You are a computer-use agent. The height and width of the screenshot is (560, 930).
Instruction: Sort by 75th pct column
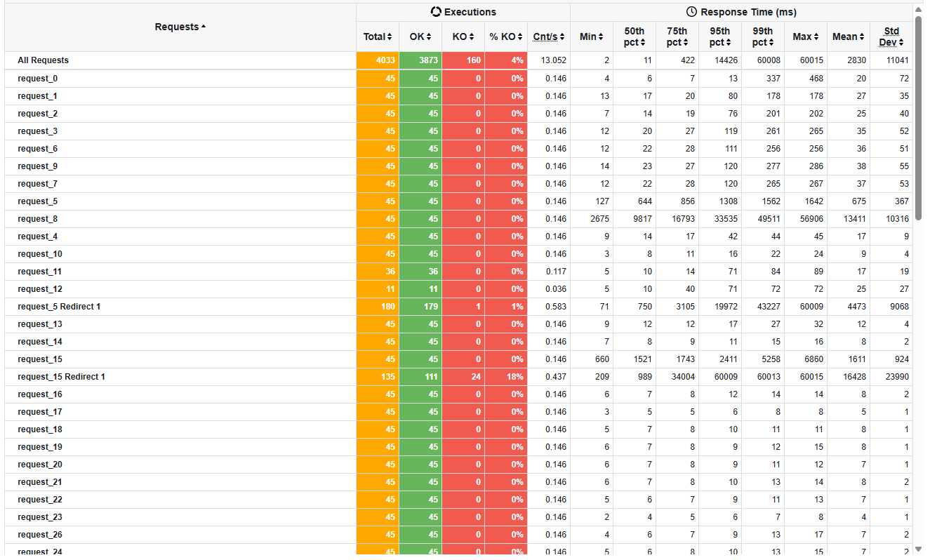pos(677,36)
